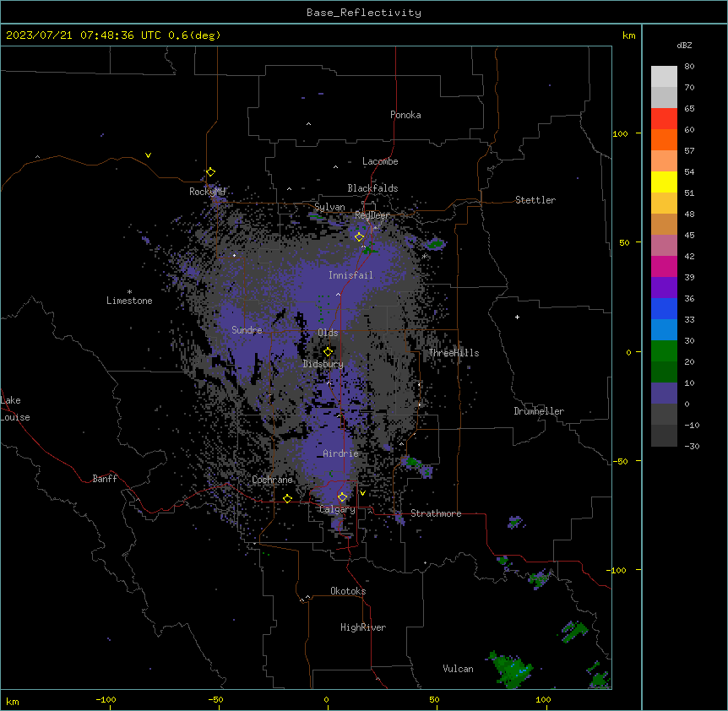728x711 pixels.
Task: Select the orange 60–57 dBZ legend swatch
Action: (x=664, y=140)
